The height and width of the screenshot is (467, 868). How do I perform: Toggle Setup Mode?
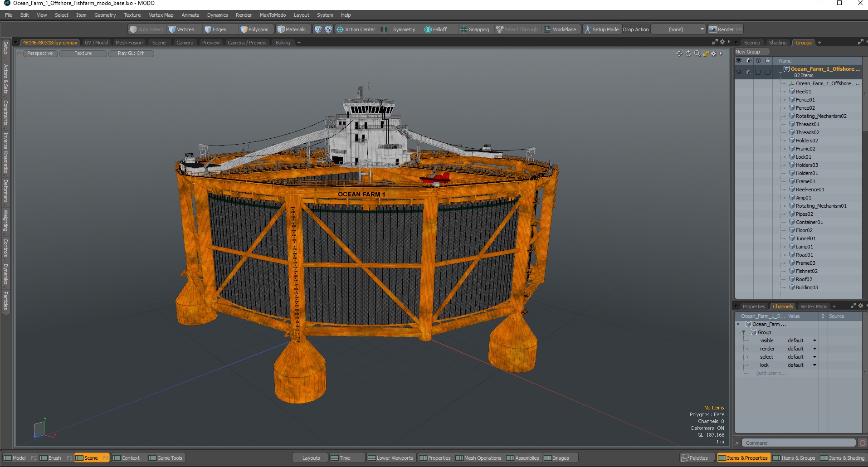[x=601, y=29]
